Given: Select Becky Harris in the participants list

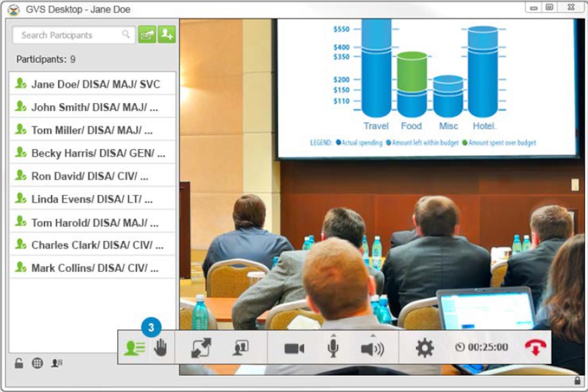Looking at the screenshot, I should click(92, 153).
